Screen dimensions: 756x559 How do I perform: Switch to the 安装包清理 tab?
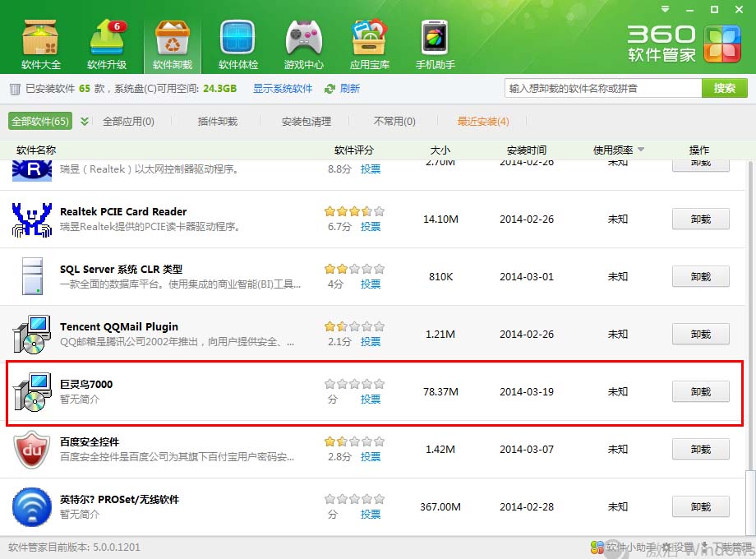click(307, 122)
